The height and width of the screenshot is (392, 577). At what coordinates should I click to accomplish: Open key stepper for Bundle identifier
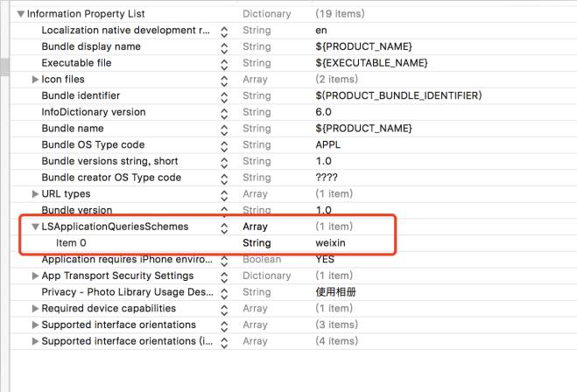[224, 97]
